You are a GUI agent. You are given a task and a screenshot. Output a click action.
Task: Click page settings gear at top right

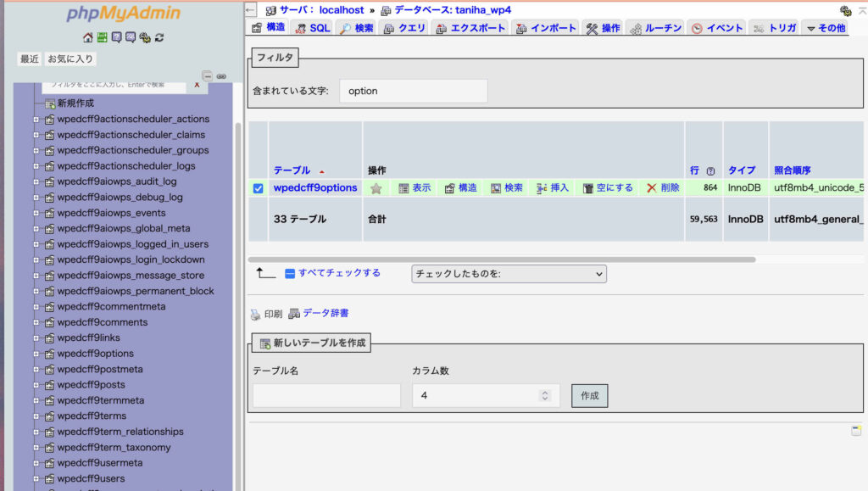click(x=845, y=10)
